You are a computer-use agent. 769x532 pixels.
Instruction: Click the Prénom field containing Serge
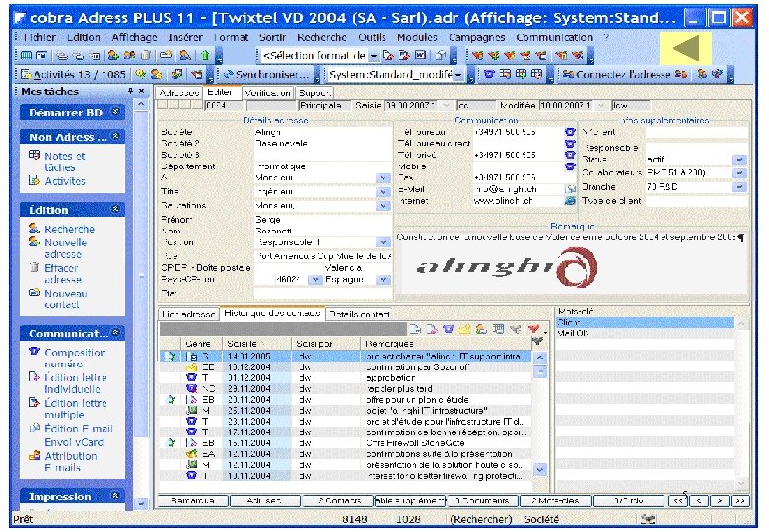click(x=322, y=220)
